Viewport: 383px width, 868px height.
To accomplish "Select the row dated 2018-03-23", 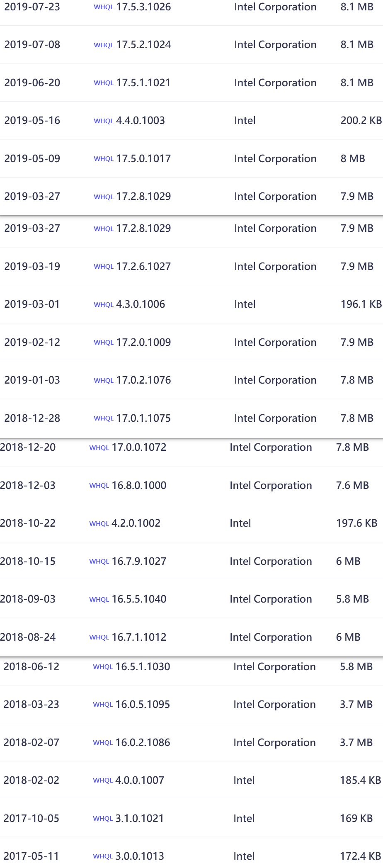I will click(191, 705).
